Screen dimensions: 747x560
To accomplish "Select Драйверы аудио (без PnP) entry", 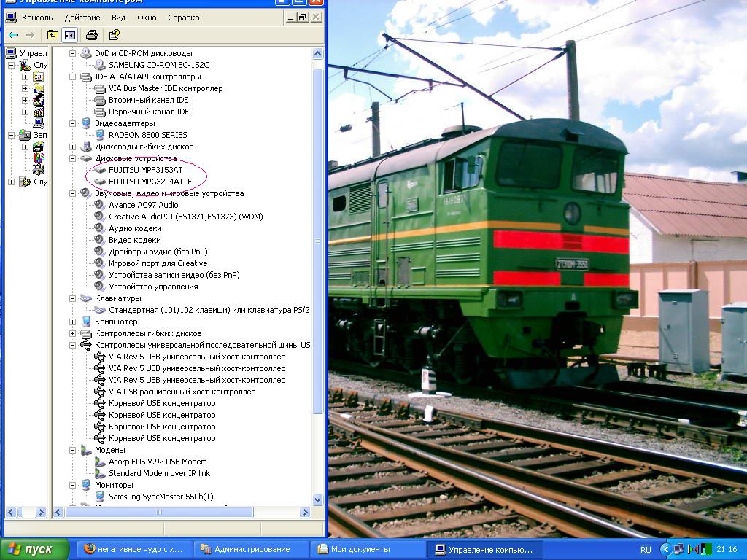I will tap(158, 252).
